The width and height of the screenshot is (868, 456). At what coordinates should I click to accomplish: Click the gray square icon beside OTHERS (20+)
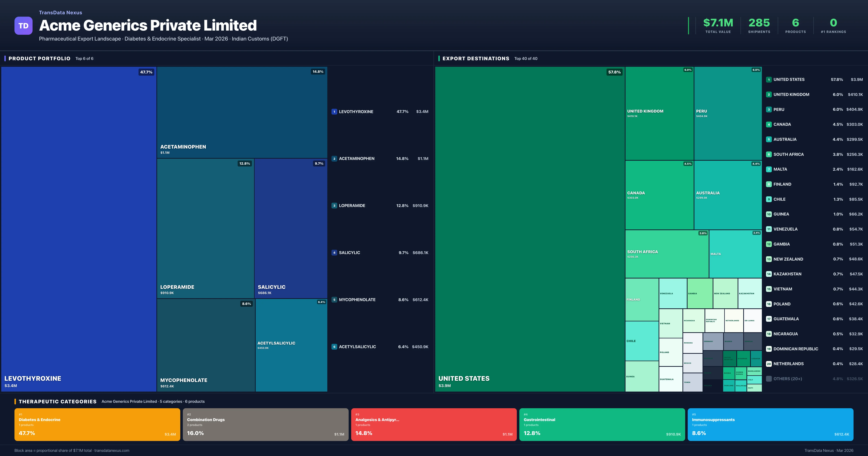pyautogui.click(x=769, y=378)
